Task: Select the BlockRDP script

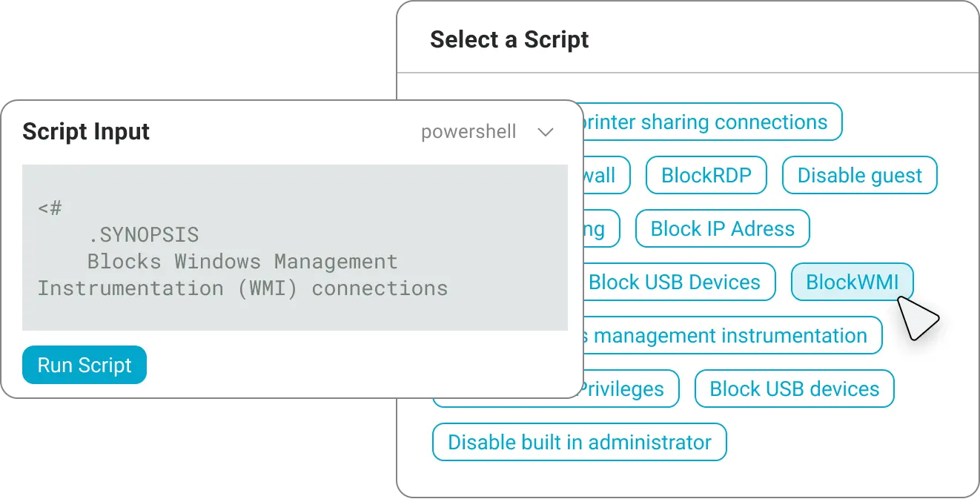Action: pos(706,176)
